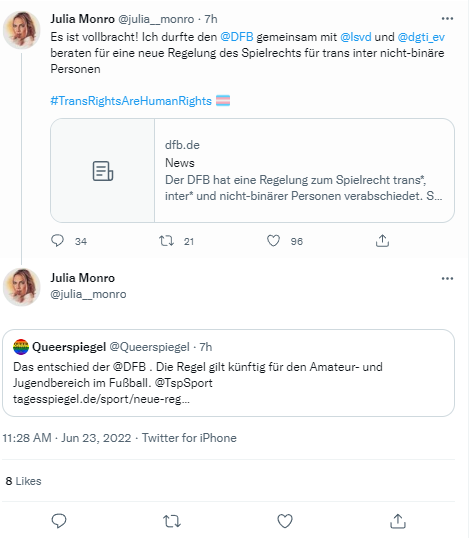Open the @lsvd mention link

coord(356,37)
